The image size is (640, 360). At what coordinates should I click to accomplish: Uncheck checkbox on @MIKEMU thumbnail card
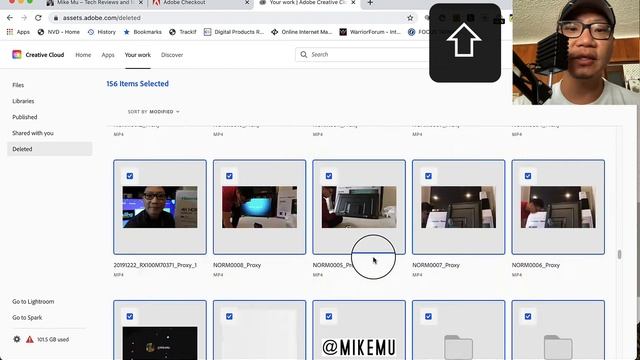tap(329, 316)
